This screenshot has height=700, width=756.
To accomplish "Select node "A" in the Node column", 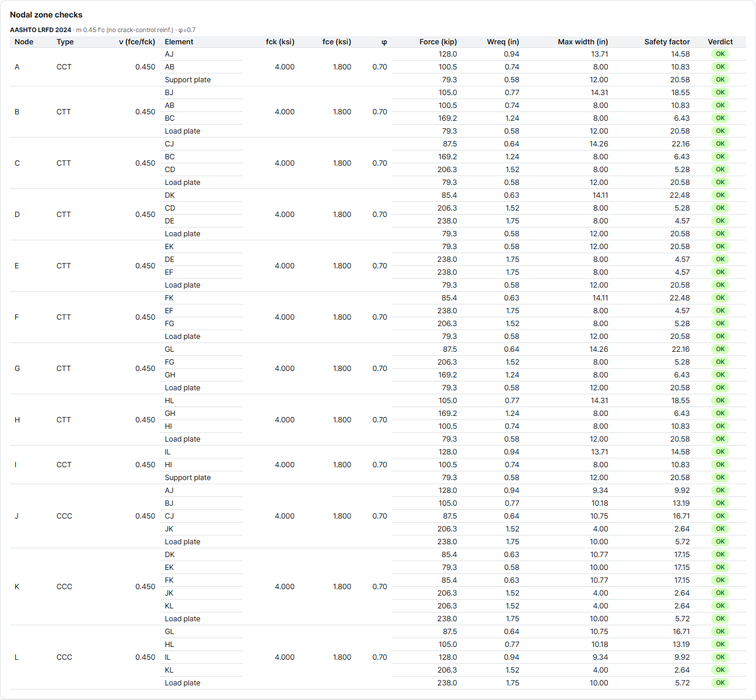I will [x=17, y=67].
